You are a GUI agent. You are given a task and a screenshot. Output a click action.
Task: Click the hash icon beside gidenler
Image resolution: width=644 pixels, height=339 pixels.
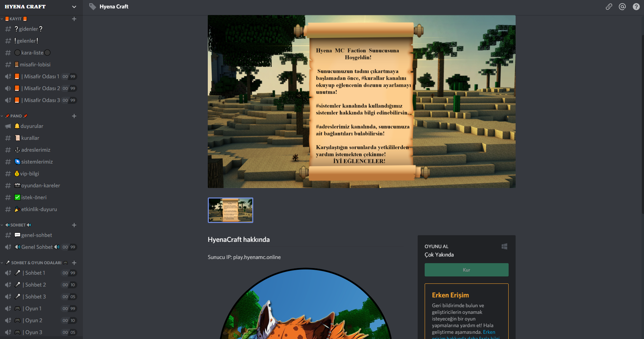point(8,29)
